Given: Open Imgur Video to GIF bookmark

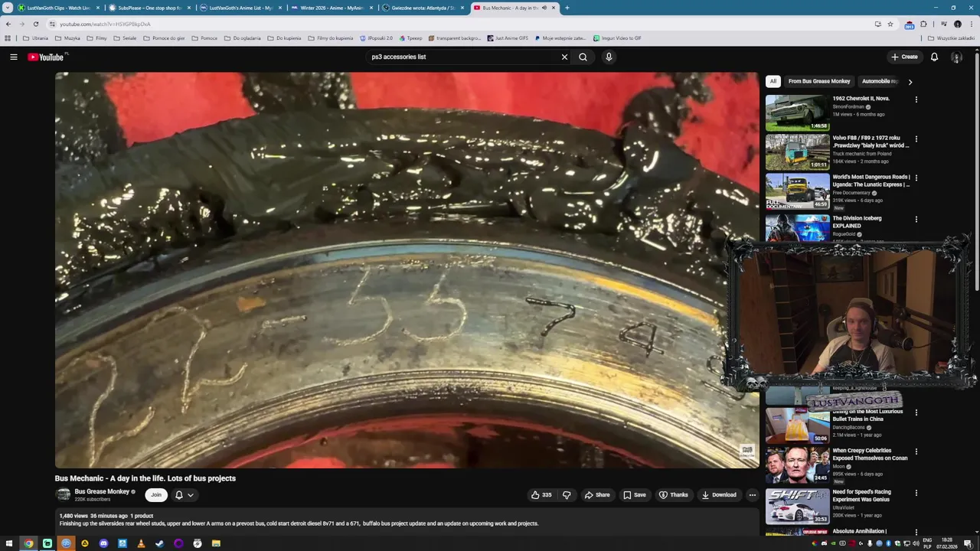Looking at the screenshot, I should pos(617,37).
